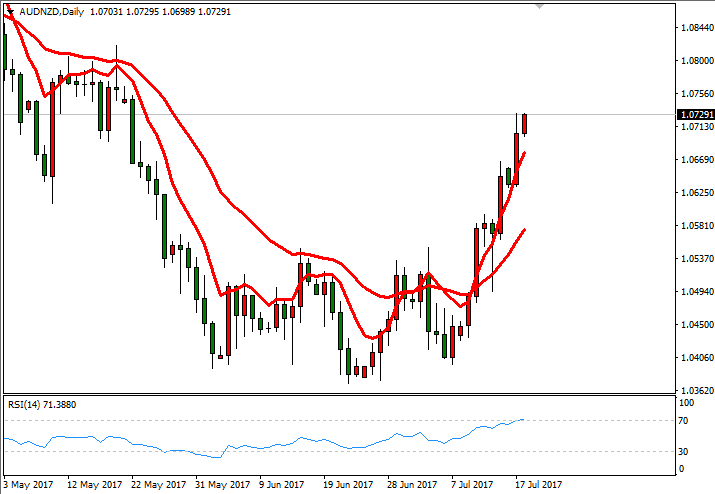
Task: Click the 7 Jul 2017 date label
Action: coord(472,484)
